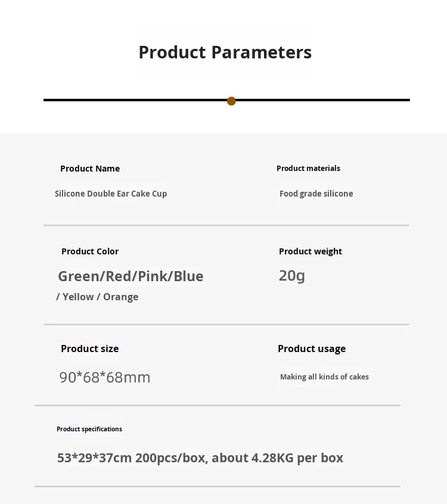Screen dimensions: 447x504
Task: Click the gray separator below Product Name row
Action: pos(226,225)
